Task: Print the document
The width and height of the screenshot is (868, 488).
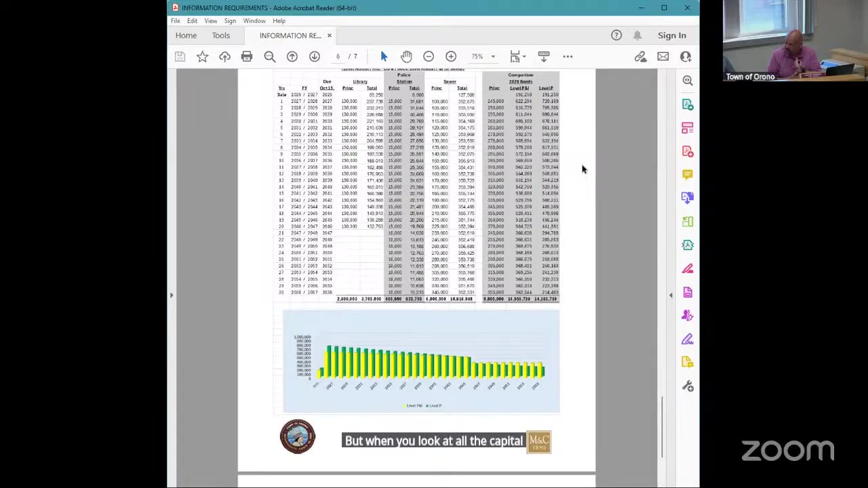Action: pos(247,57)
